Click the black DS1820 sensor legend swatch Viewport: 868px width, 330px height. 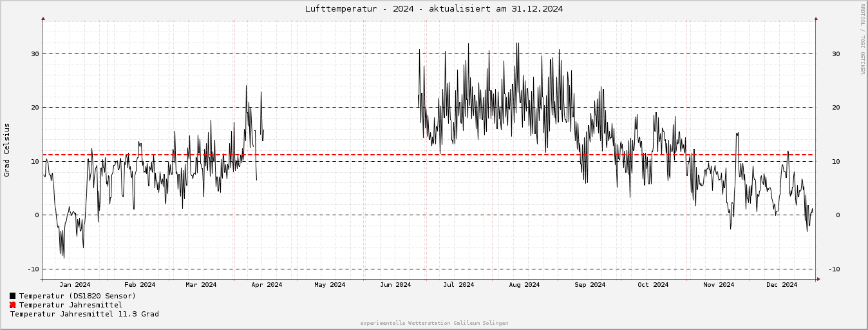click(x=12, y=296)
